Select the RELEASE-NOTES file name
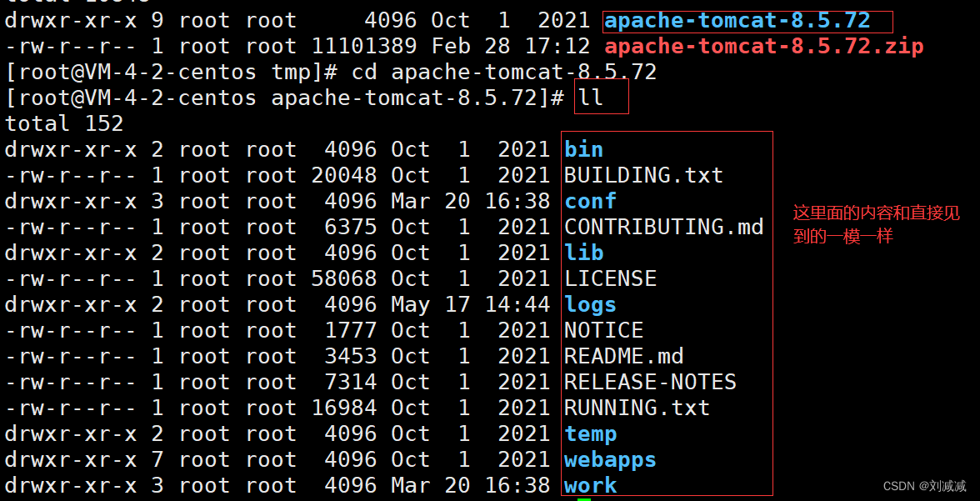980x501 pixels. click(651, 382)
